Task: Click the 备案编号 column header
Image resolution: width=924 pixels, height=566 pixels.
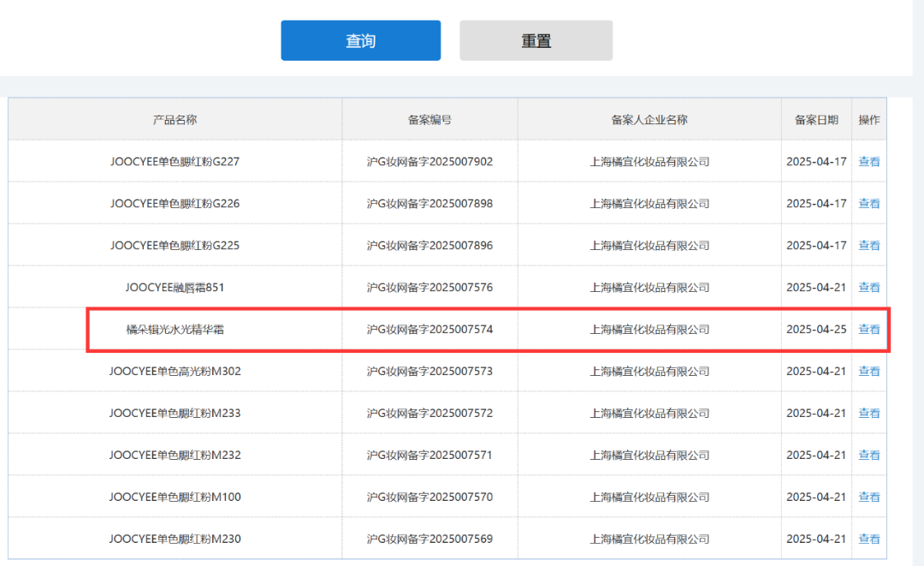Action: pos(429,120)
